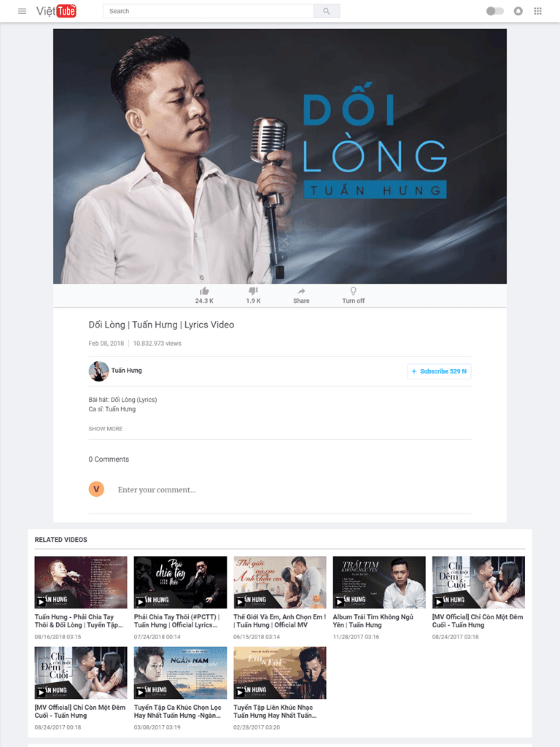Viewport: 560px width, 747px height.
Task: Subscribe to Tuấn Hưng channel
Action: point(439,371)
